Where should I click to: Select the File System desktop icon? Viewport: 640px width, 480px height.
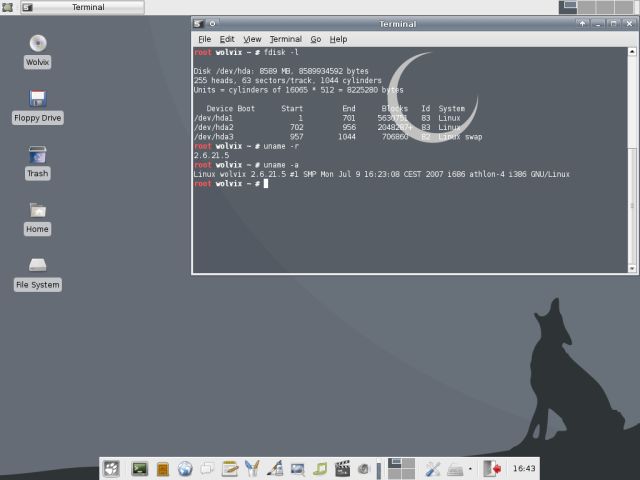[38, 274]
